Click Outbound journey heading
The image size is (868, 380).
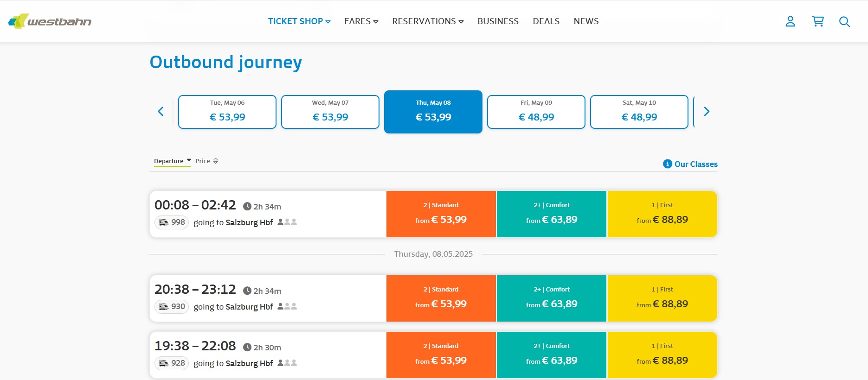coord(226,62)
